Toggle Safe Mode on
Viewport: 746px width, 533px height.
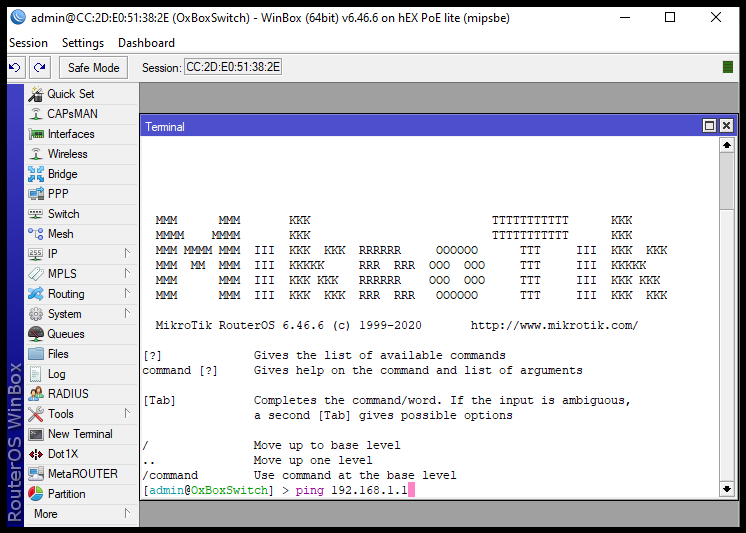pyautogui.click(x=93, y=68)
